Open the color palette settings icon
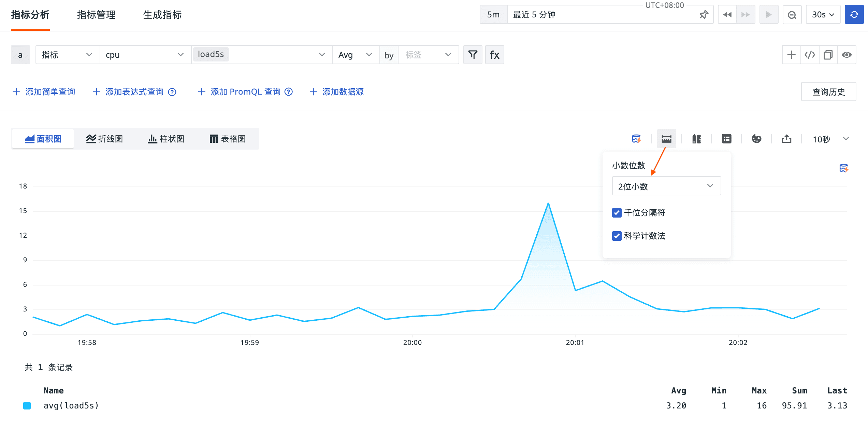The image size is (868, 431). pos(756,139)
